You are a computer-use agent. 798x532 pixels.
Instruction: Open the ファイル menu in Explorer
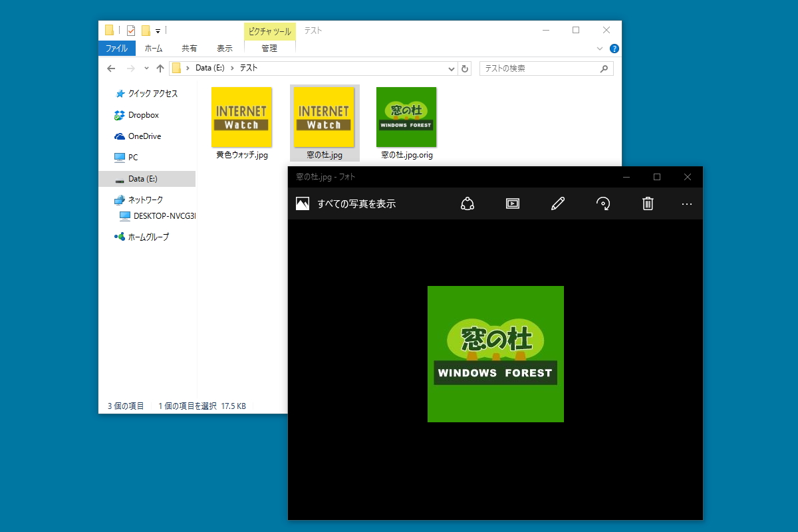116,48
